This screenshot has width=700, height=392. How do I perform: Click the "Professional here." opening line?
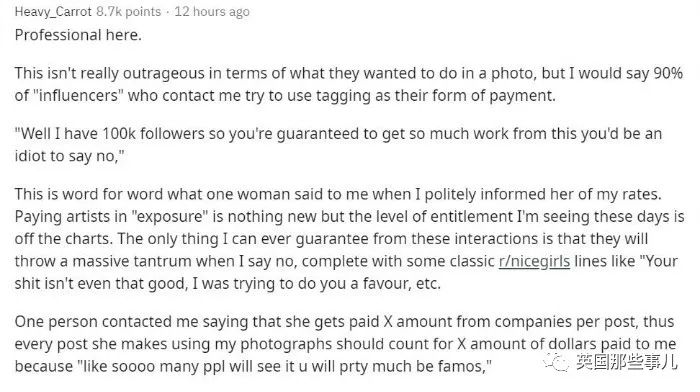click(78, 35)
